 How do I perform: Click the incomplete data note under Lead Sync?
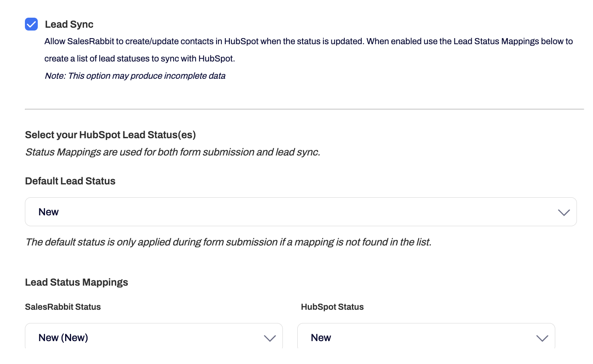point(135,76)
